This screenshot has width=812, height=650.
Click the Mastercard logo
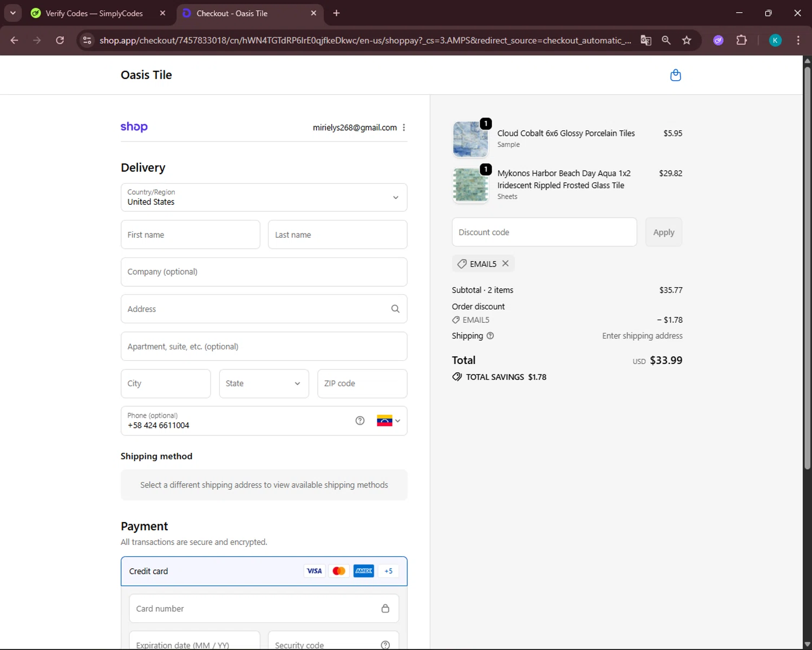click(x=339, y=571)
